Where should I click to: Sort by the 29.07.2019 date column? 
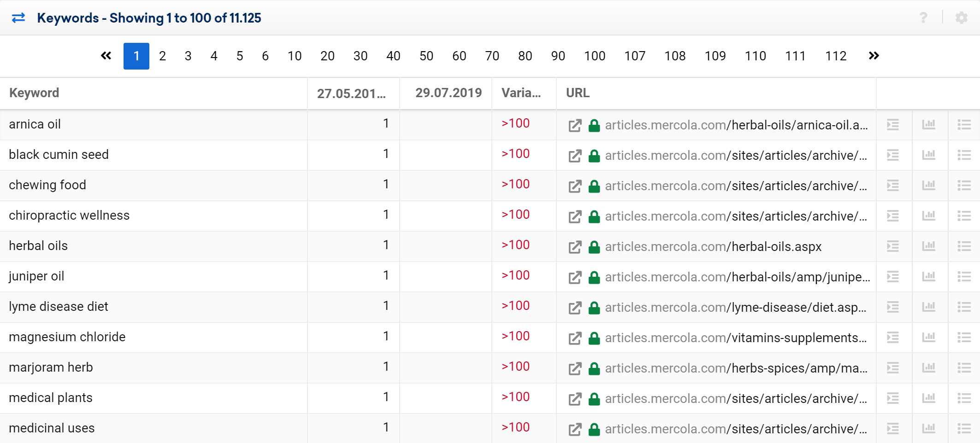[x=448, y=93]
